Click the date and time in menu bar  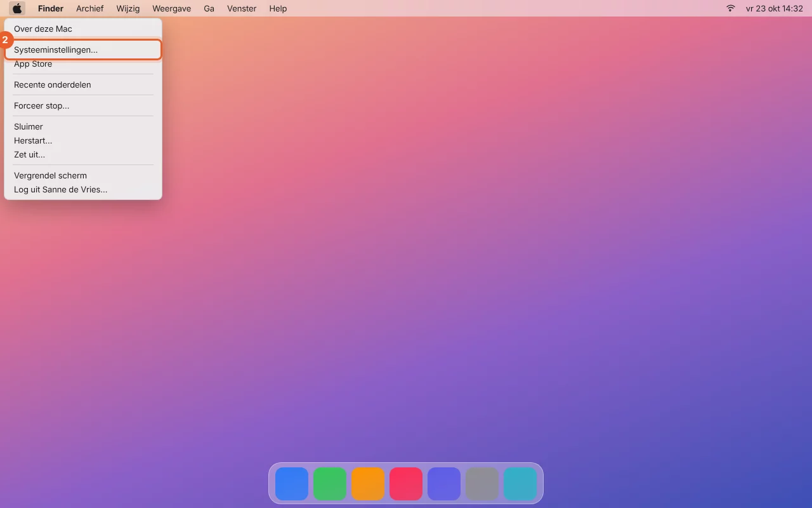[774, 8]
